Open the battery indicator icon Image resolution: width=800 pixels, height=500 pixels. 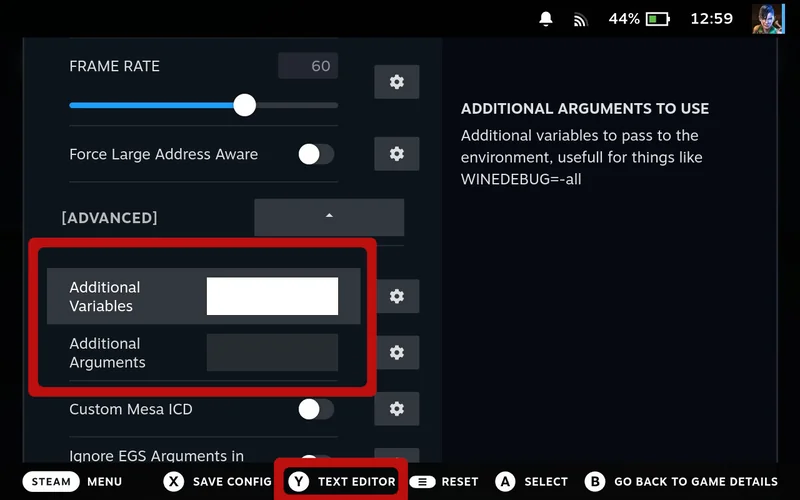click(658, 19)
